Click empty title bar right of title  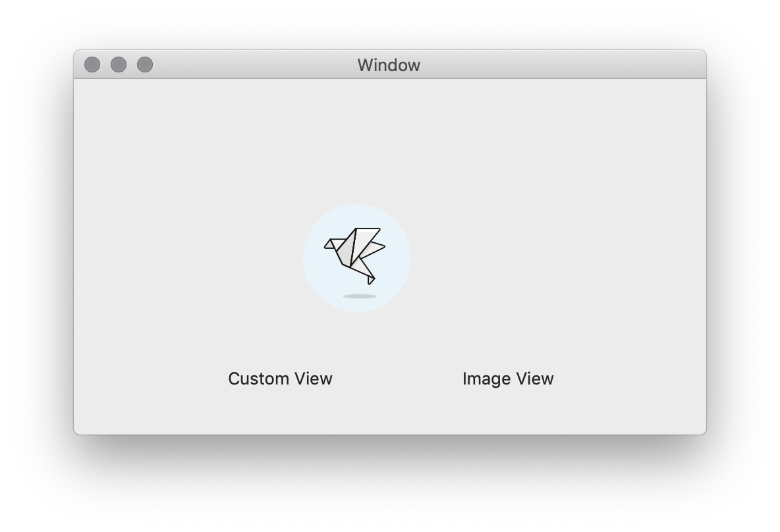click(x=562, y=65)
